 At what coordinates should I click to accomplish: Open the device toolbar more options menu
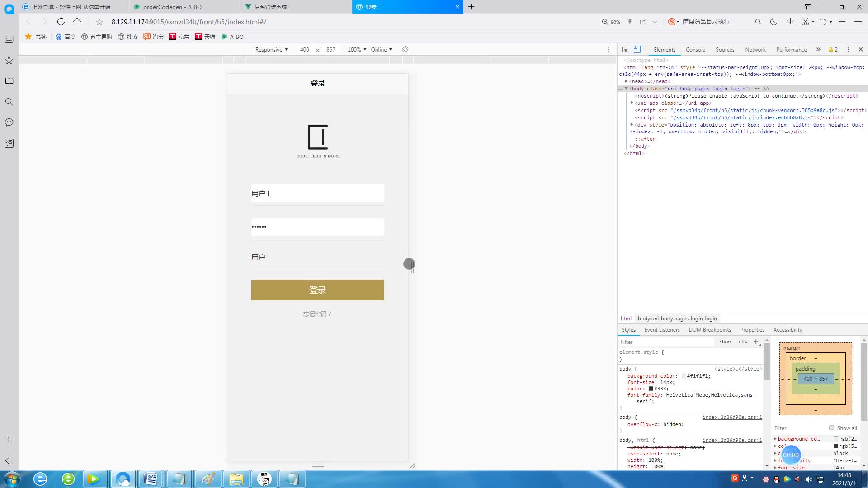click(x=609, y=50)
